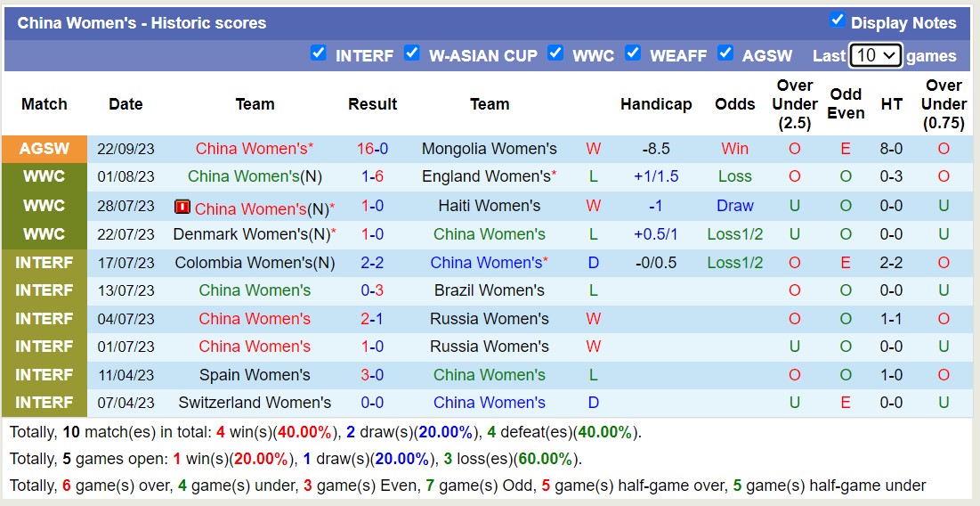Open the Spain Women's team link
The height and width of the screenshot is (506, 980).
pos(255,375)
